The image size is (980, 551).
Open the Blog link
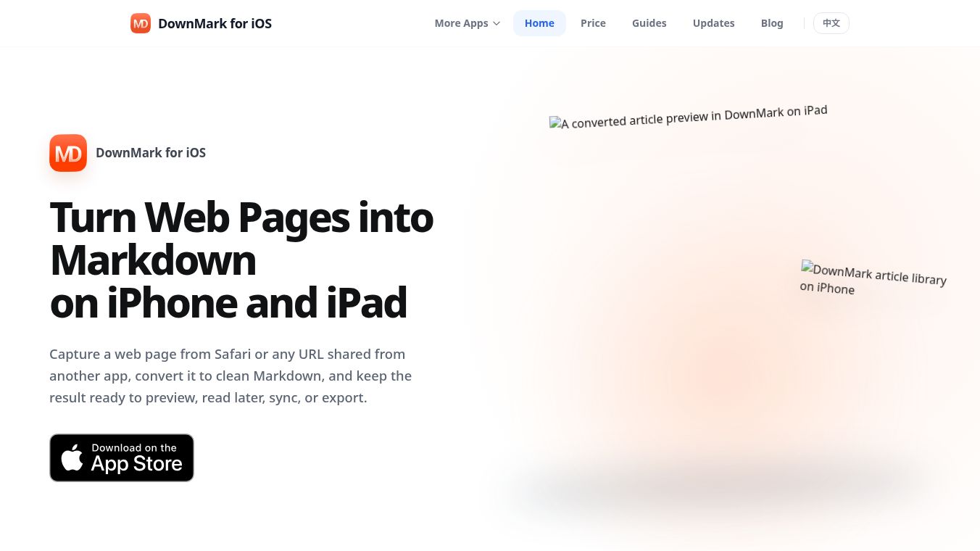click(x=772, y=23)
